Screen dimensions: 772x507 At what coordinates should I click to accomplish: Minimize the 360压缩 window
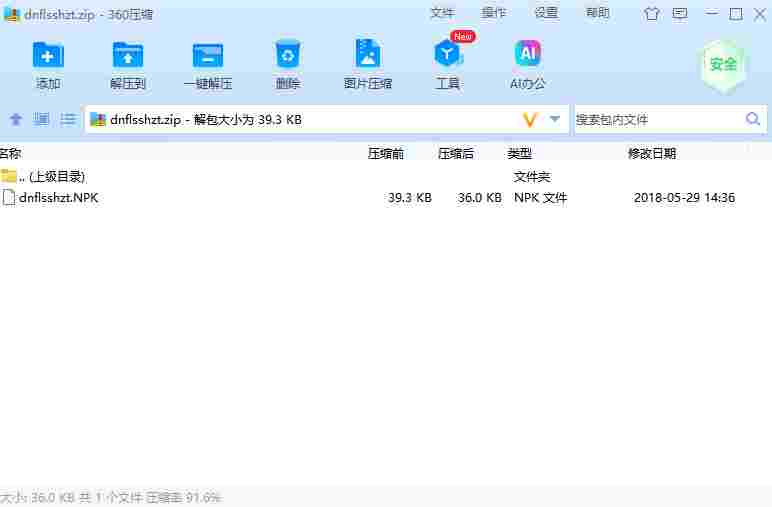click(711, 14)
